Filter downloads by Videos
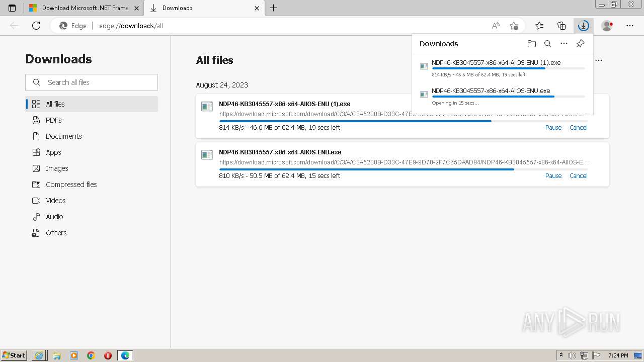Screen dimensions: 644x362 92,201
